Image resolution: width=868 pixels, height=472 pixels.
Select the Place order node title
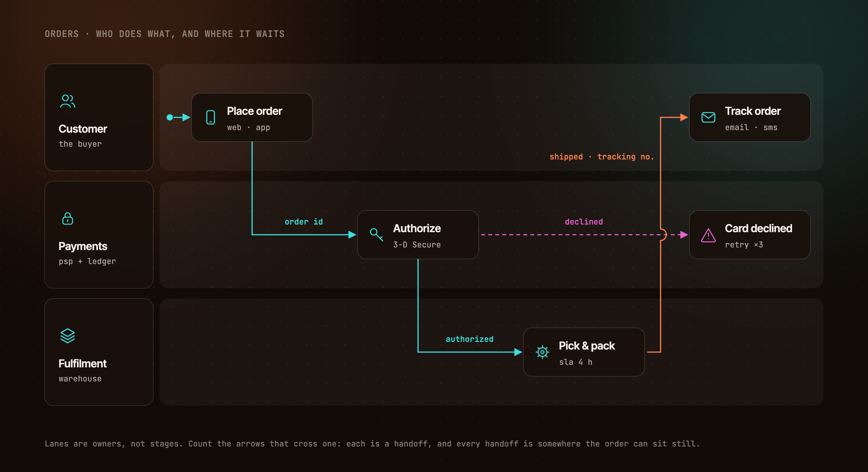(254, 111)
